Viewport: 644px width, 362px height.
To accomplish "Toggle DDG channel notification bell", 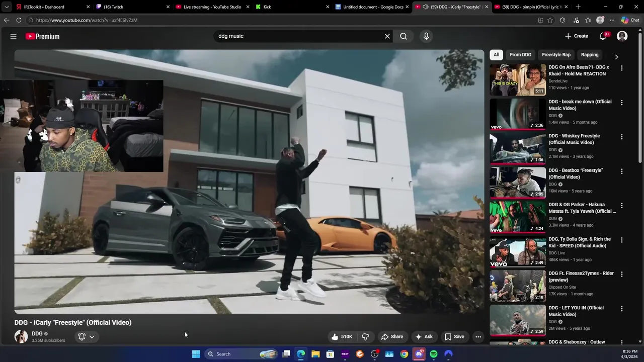I will click(82, 337).
